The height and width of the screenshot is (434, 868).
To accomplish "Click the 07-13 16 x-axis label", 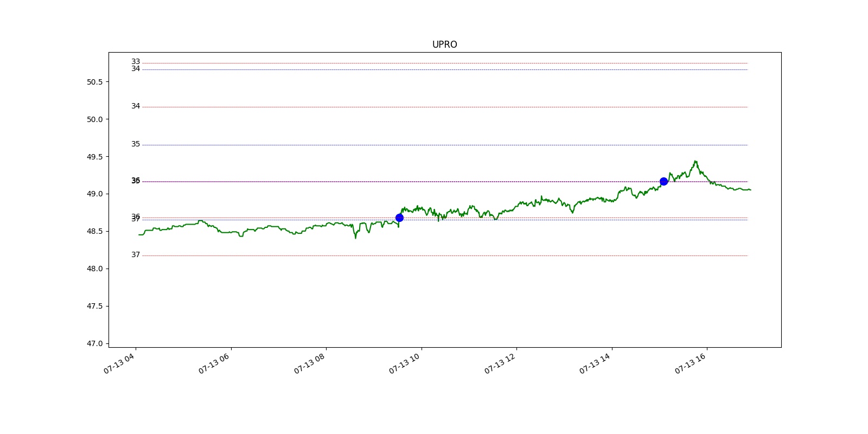I will [691, 363].
